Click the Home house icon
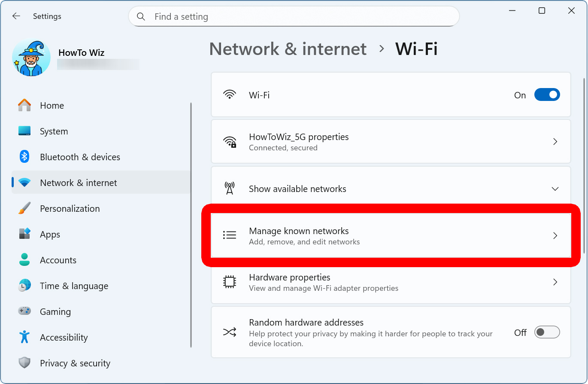 (24, 105)
